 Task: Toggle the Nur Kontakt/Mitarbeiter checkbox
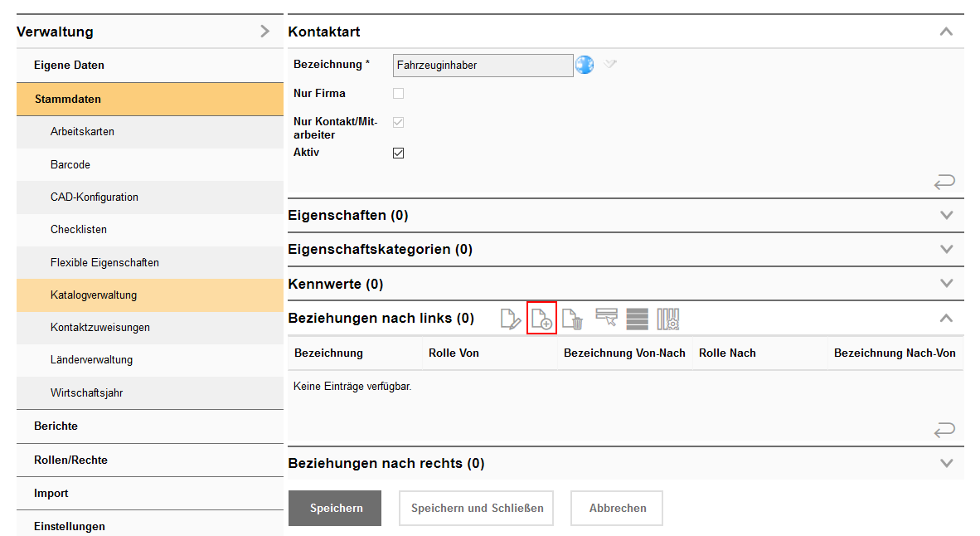coord(398,122)
